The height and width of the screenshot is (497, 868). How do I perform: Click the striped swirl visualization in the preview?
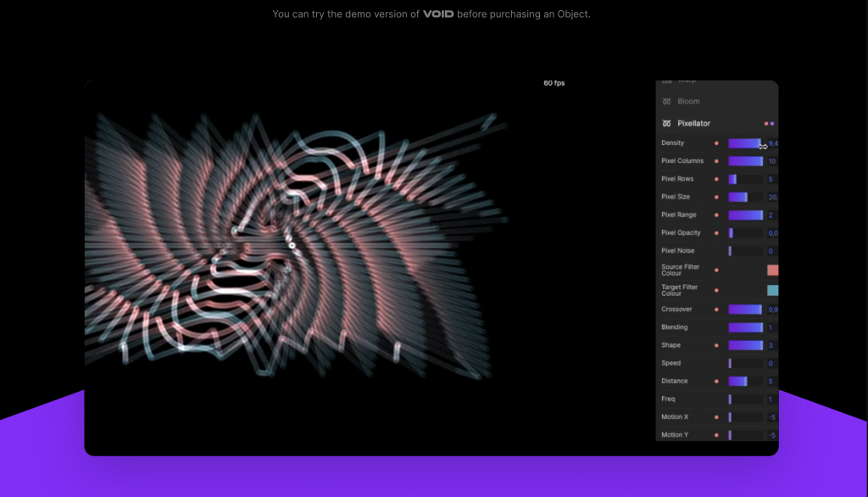coord(296,245)
